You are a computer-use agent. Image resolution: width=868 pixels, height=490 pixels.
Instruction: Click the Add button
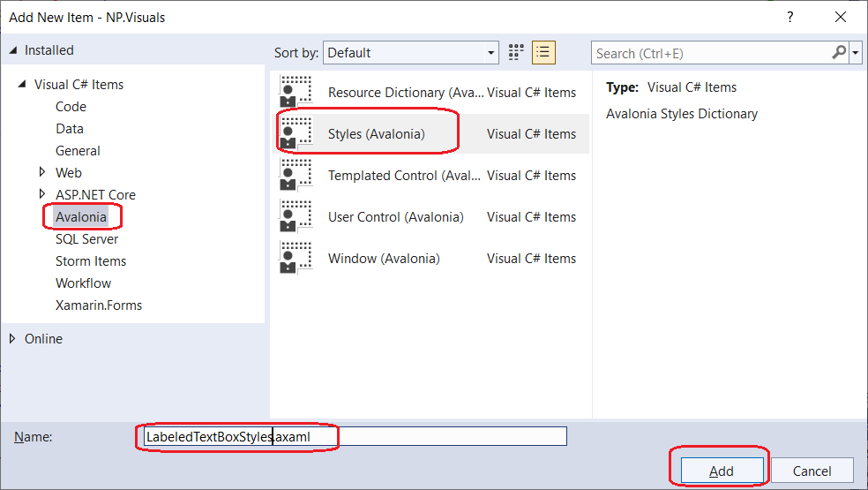[722, 471]
